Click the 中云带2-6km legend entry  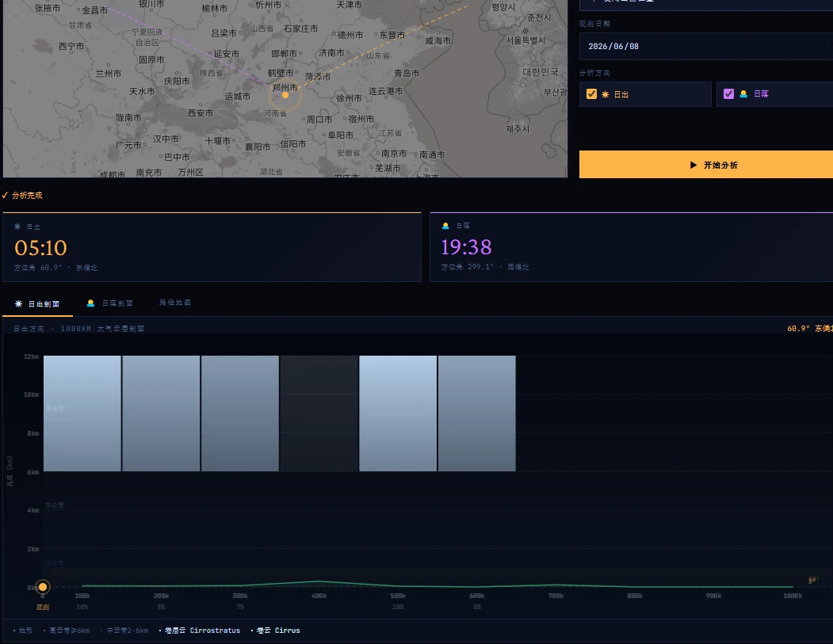pos(124,631)
